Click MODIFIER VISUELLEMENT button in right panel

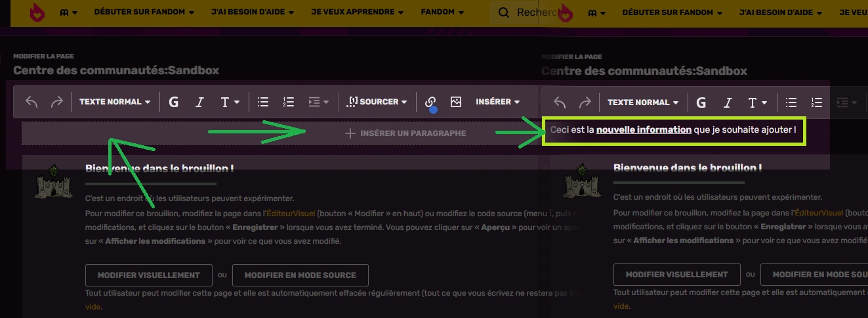(x=677, y=275)
